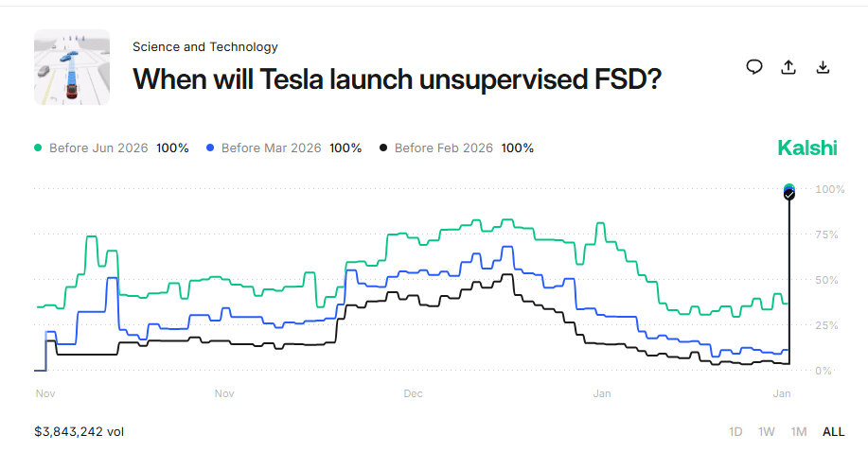Download the chart with the download icon
The height and width of the screenshot is (452, 868).
[x=823, y=67]
